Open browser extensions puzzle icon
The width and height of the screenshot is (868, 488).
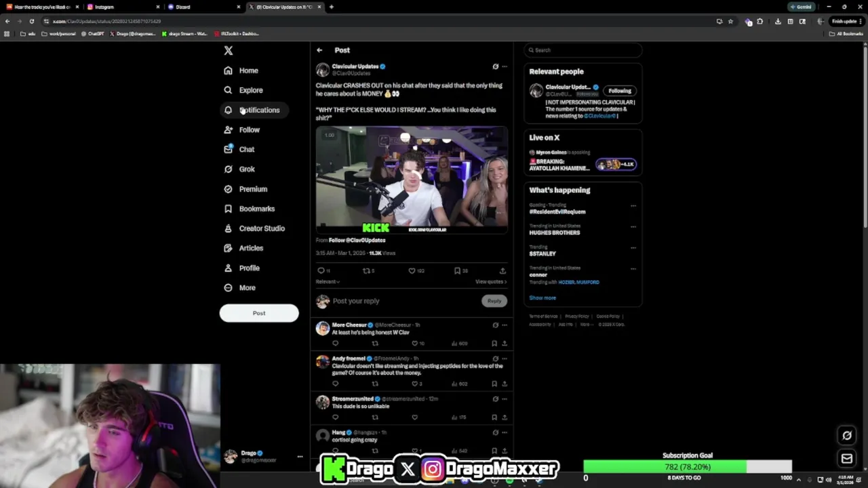[760, 21]
